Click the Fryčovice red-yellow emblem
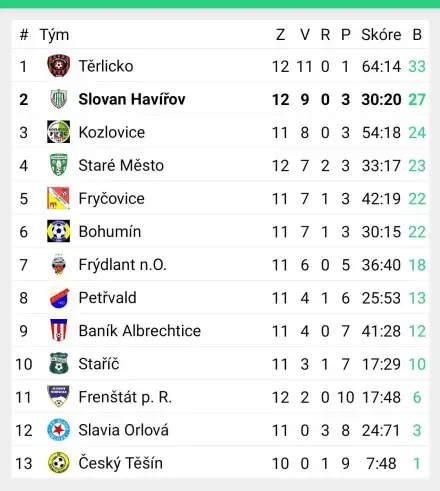The image size is (440, 491). pos(58,198)
